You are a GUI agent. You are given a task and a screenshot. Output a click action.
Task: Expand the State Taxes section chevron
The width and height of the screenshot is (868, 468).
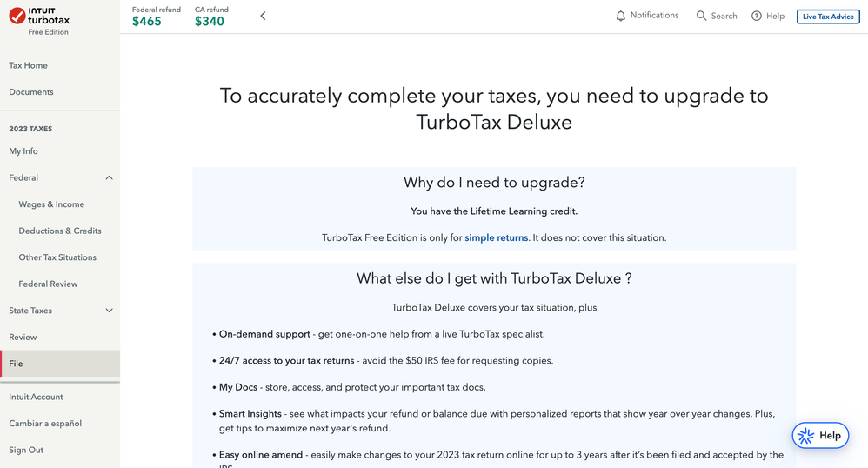109,311
